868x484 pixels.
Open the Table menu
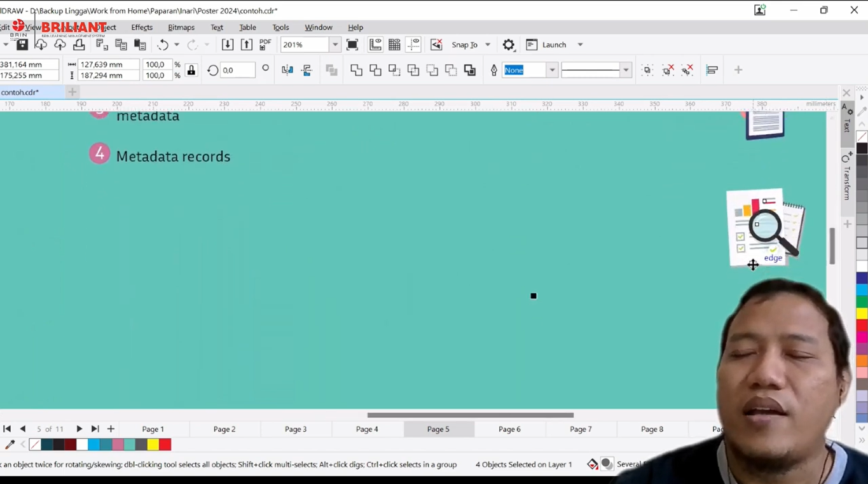(247, 27)
